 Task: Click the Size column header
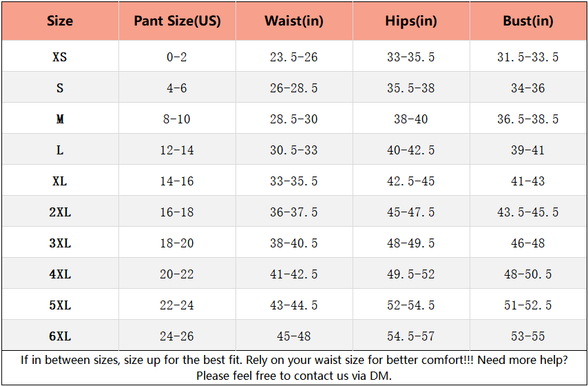pos(60,21)
